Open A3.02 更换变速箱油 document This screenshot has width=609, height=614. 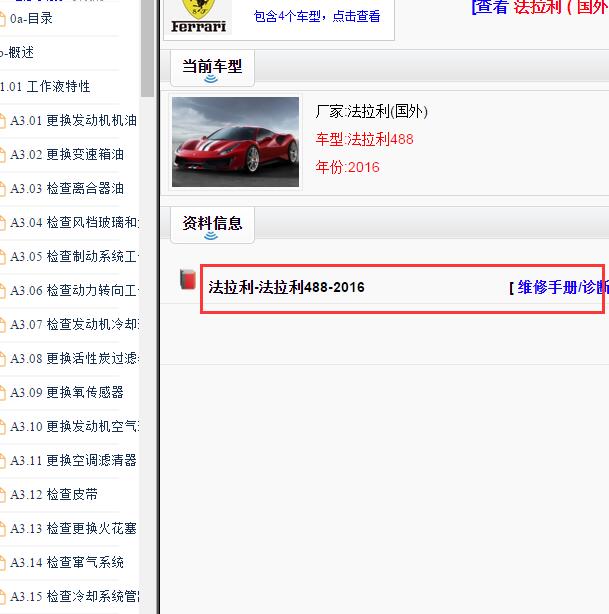pyautogui.click(x=67, y=154)
